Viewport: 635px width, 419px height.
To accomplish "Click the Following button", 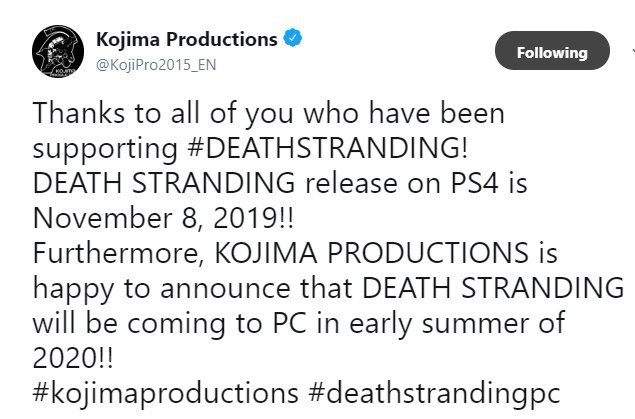I will click(552, 52).
